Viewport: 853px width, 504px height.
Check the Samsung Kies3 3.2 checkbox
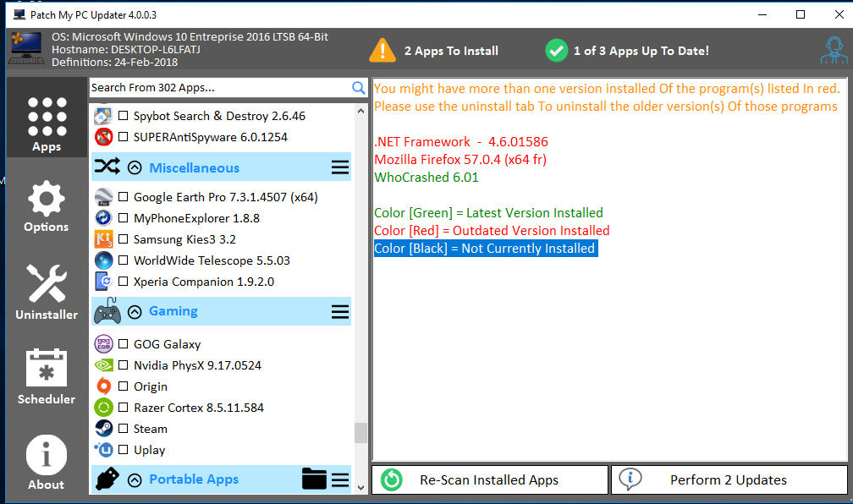coord(124,239)
